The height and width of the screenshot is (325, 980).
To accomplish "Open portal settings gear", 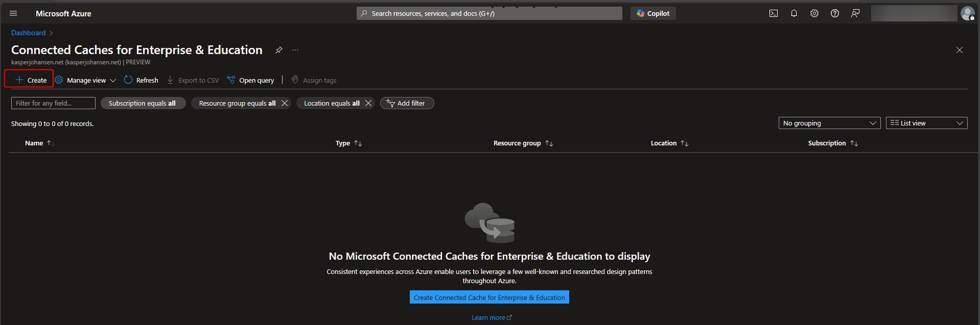I will click(814, 13).
